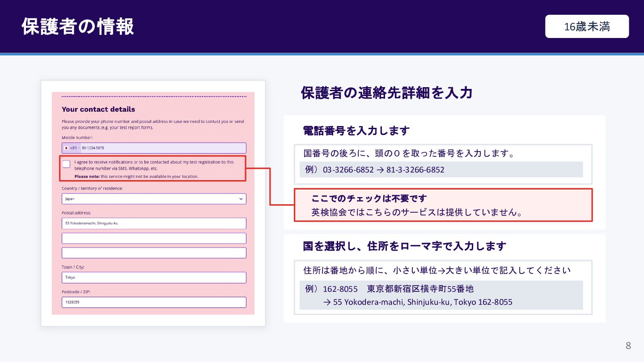Click the +81 country code prefix
This screenshot has width=644, height=362.
[74, 148]
